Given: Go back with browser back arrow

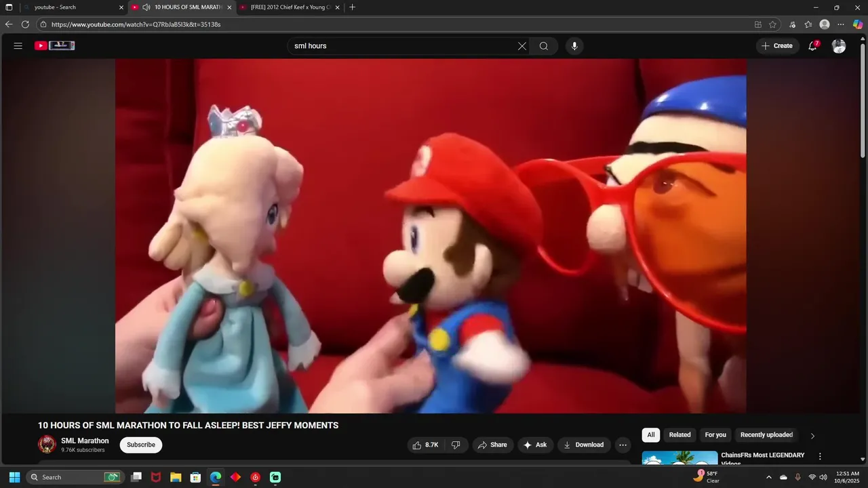Looking at the screenshot, I should click(9, 24).
